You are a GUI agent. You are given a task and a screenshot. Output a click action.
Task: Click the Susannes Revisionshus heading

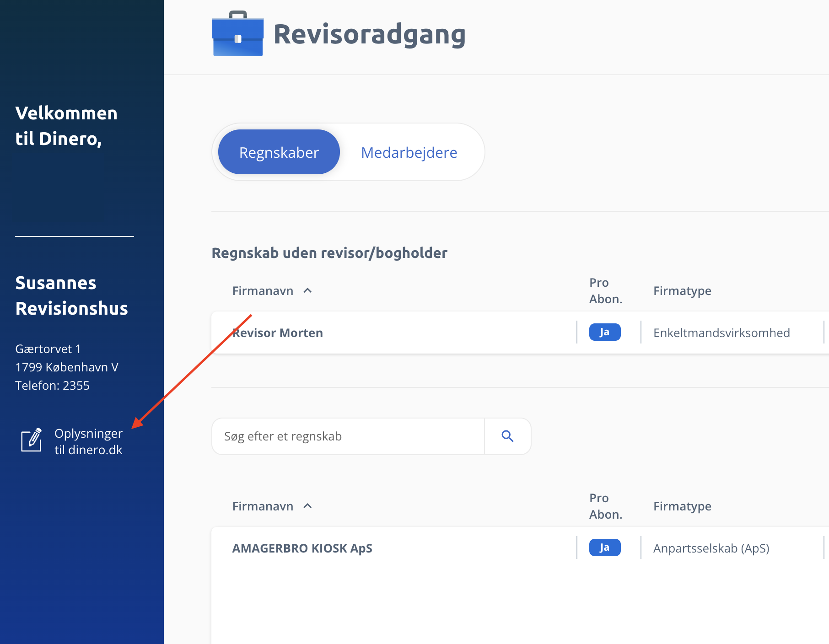[71, 295]
